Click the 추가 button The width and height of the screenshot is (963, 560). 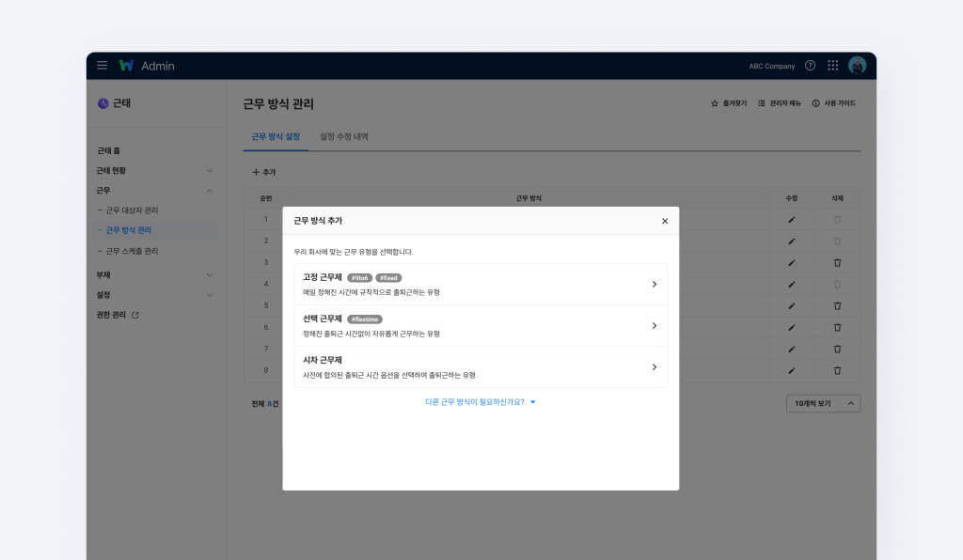click(266, 173)
